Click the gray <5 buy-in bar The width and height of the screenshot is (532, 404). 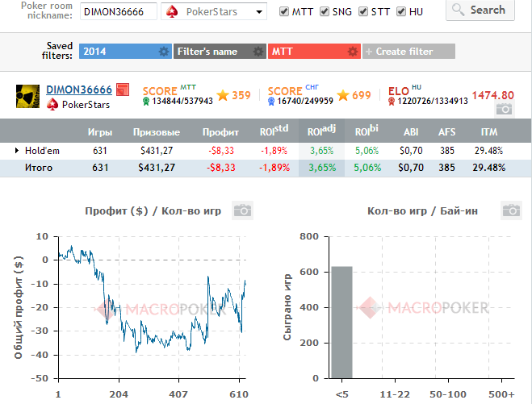[x=342, y=323]
